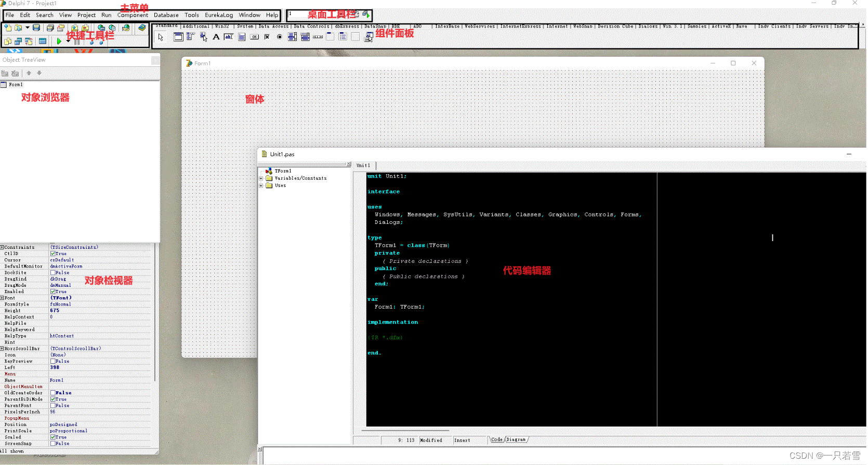
Task: Click the New Form toolbar icon
Action: [43, 41]
